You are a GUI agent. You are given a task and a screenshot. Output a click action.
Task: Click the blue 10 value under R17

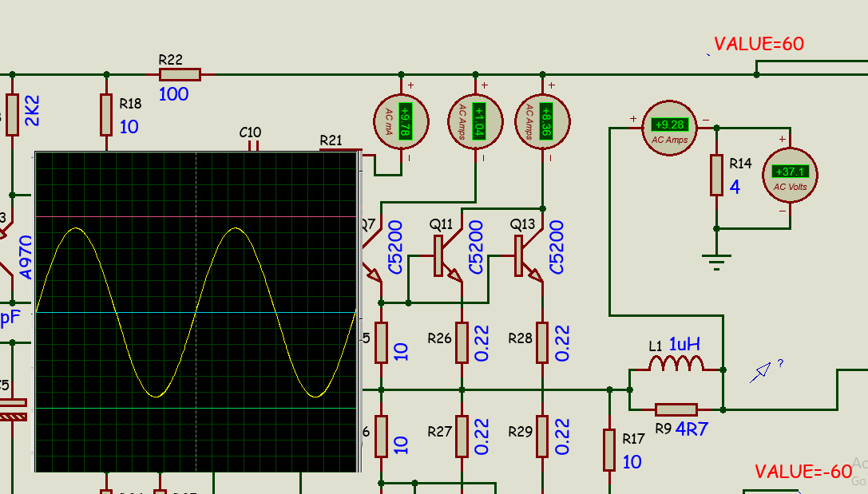coord(632,462)
